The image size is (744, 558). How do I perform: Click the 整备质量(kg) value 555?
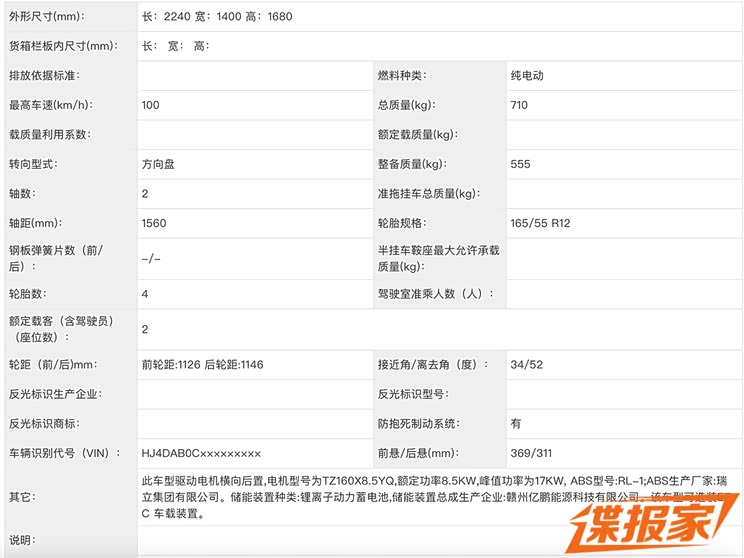pos(520,164)
